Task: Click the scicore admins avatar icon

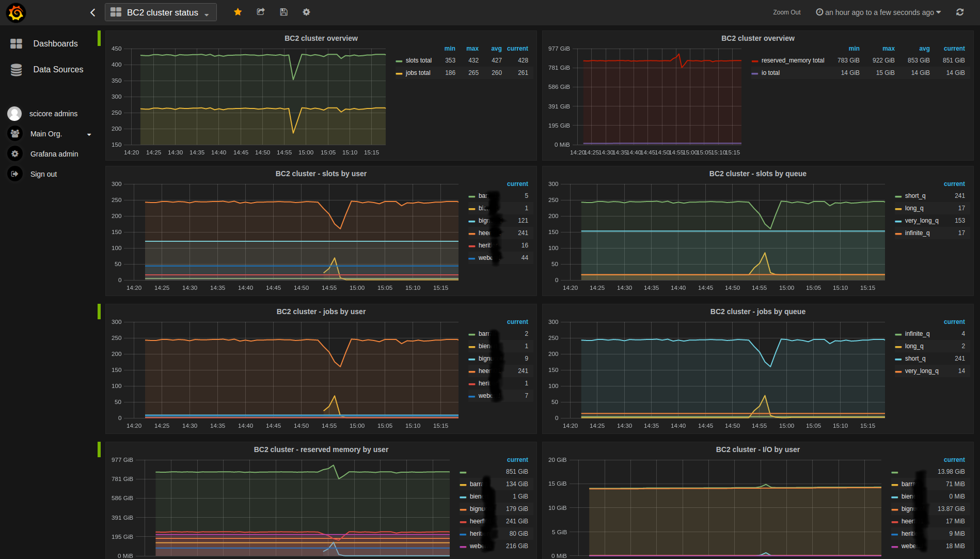Action: (14, 114)
